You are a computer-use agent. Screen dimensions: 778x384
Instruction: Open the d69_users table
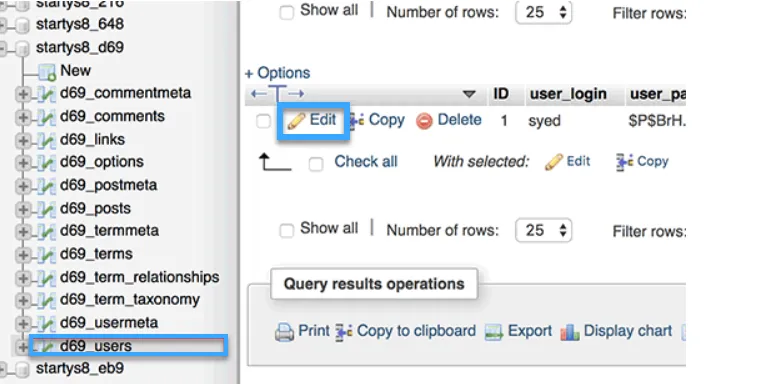click(96, 346)
